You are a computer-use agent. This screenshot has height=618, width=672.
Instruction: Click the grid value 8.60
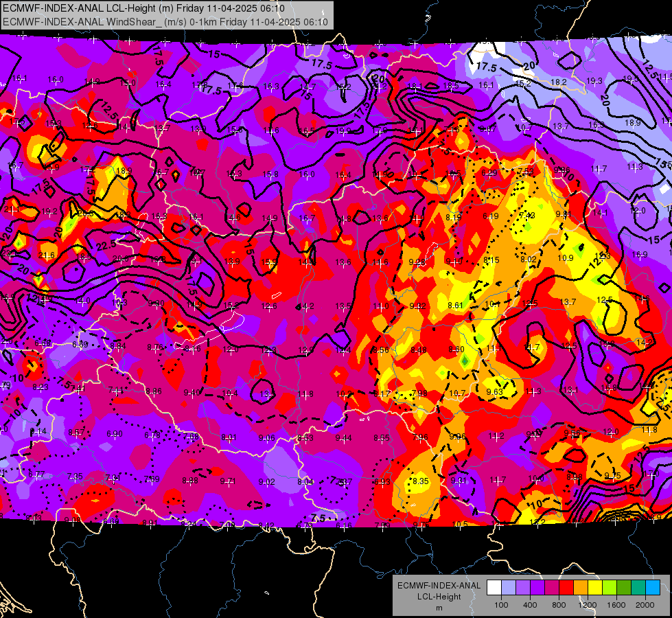coord(456,349)
